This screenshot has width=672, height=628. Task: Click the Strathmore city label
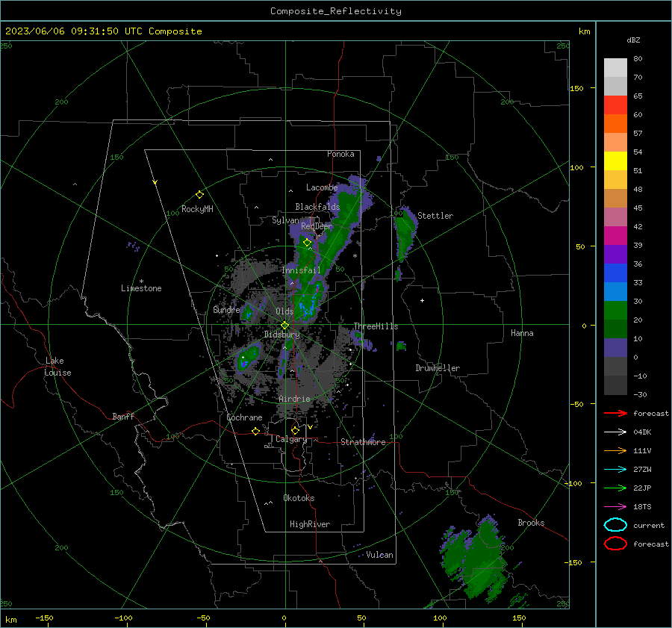pyautogui.click(x=363, y=442)
